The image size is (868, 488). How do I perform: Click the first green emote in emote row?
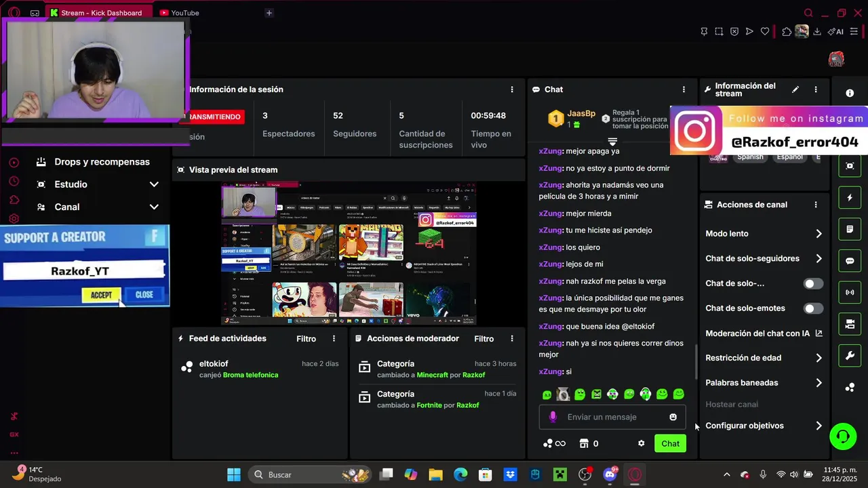point(547,394)
